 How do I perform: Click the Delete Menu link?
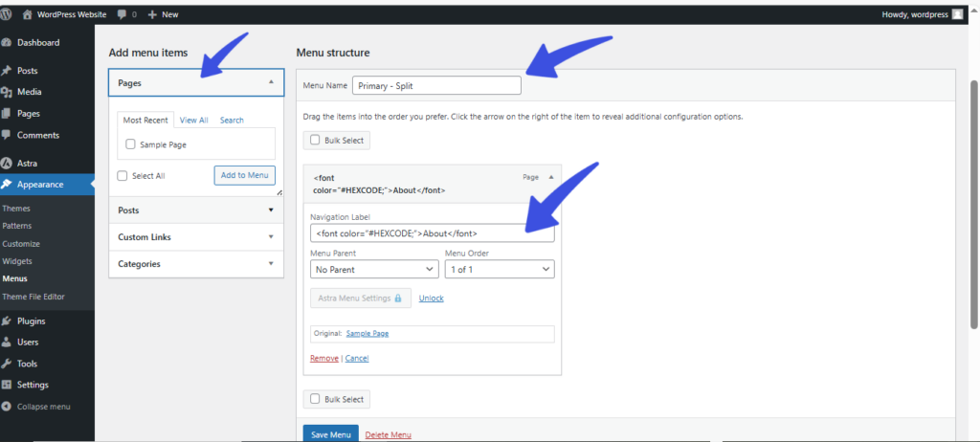point(389,434)
